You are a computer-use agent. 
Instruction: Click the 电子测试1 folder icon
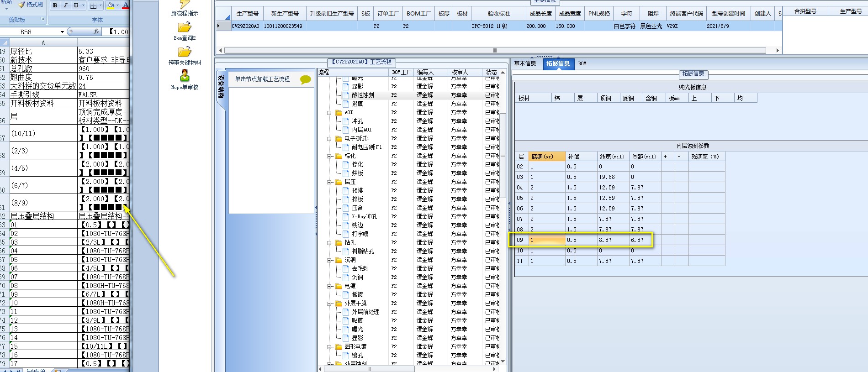(339, 139)
